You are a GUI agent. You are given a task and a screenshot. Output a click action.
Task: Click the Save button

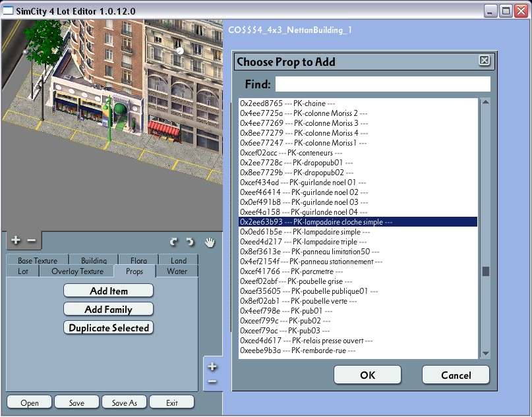pyautogui.click(x=76, y=403)
